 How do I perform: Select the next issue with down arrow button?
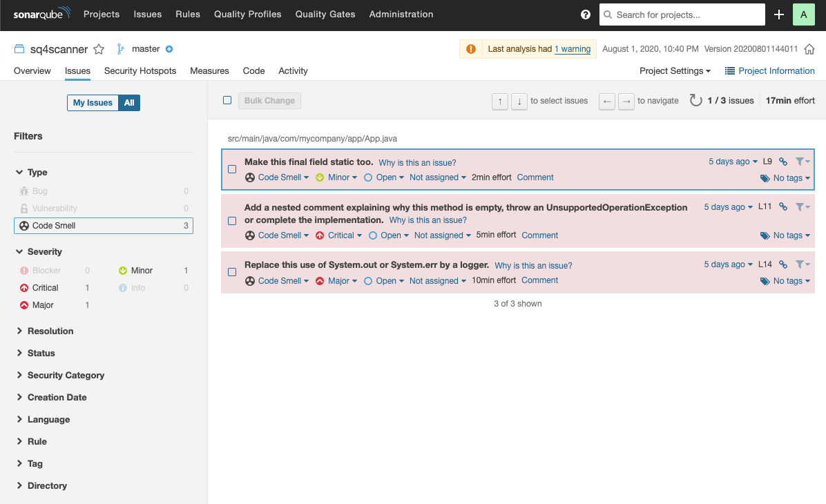519,101
